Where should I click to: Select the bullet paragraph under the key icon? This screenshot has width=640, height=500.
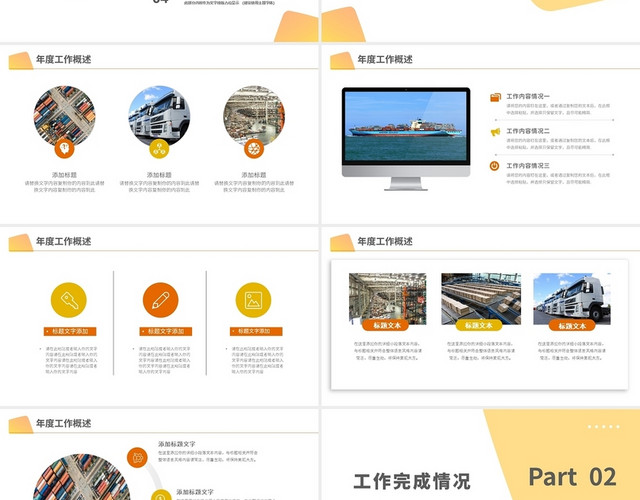[71, 360]
